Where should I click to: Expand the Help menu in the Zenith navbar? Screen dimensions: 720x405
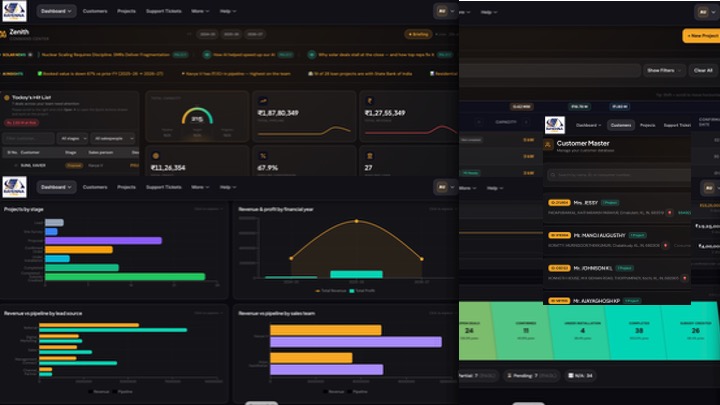point(228,11)
